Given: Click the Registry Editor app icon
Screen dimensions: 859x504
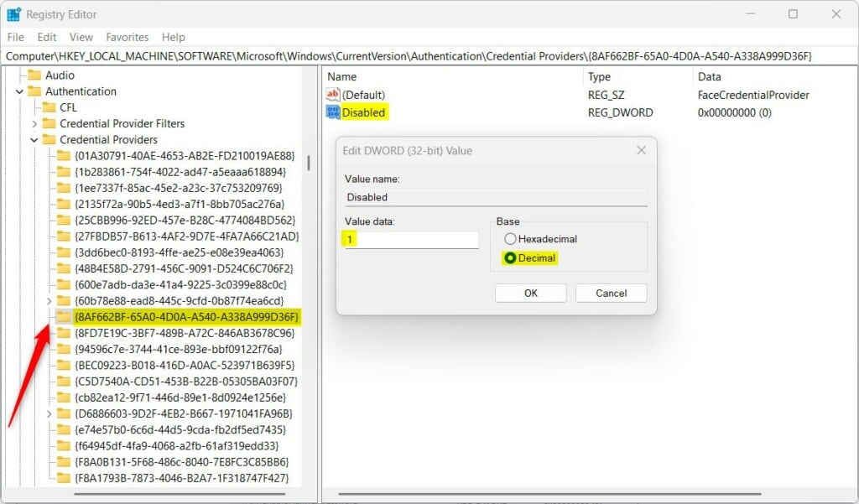Looking at the screenshot, I should point(13,14).
